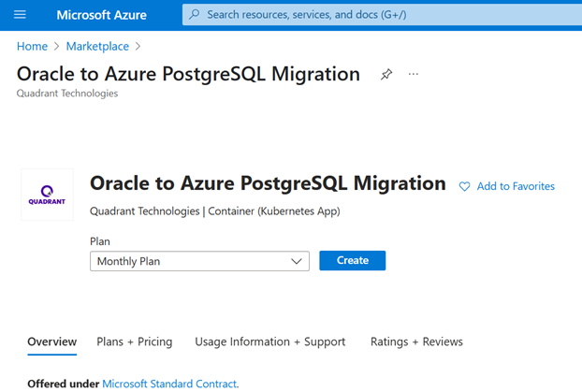The width and height of the screenshot is (582, 392).
Task: Click the heart icon for favorites
Action: [x=464, y=187]
